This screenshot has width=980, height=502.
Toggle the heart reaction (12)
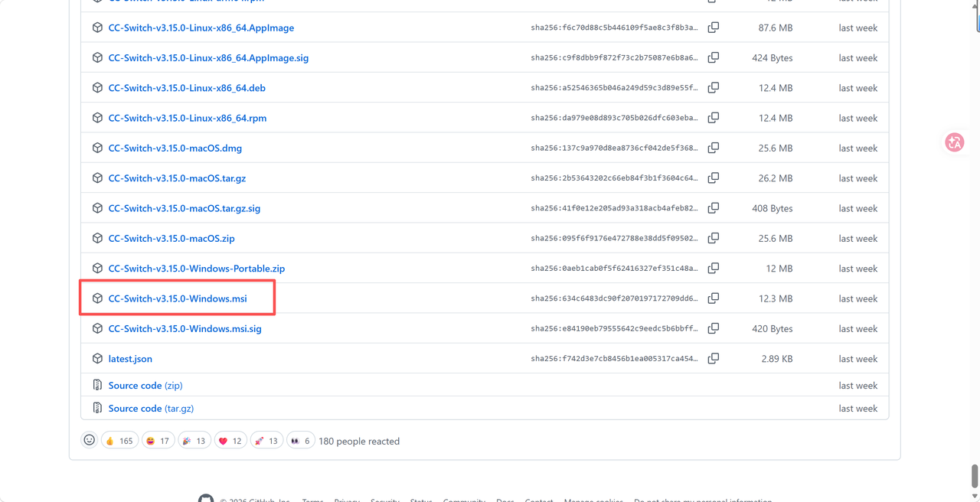pyautogui.click(x=230, y=441)
